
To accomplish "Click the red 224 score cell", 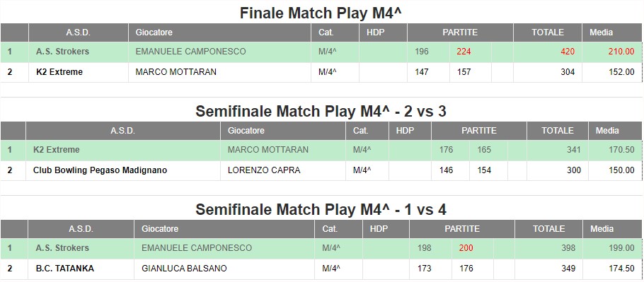I will (x=464, y=52).
